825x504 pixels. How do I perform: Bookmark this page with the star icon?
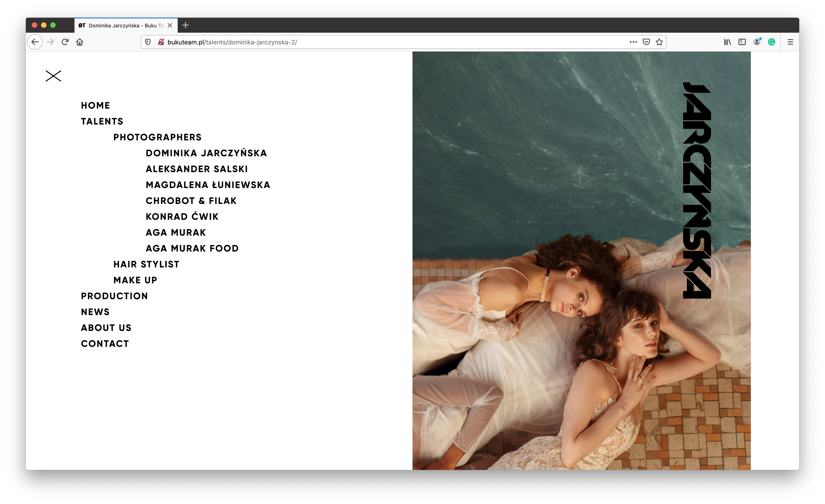click(x=659, y=42)
